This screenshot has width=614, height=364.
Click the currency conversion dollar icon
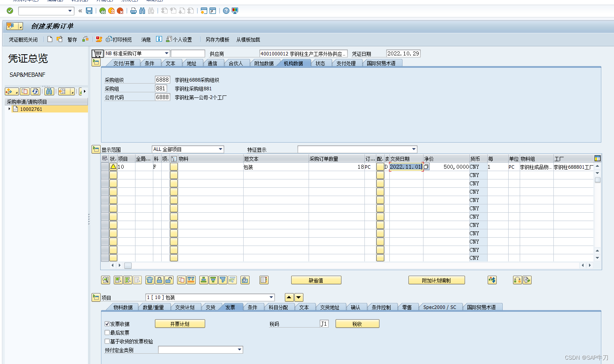coord(492,280)
